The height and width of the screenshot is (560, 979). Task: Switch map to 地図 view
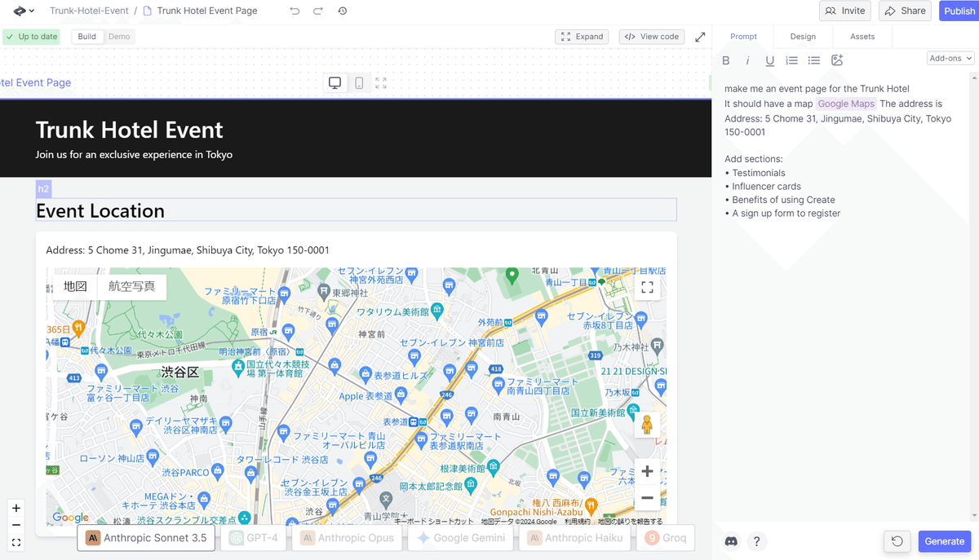coord(75,286)
